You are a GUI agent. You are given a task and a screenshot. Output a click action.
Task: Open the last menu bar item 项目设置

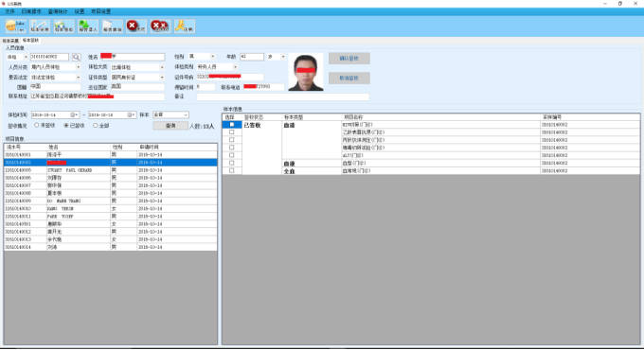[x=100, y=11]
